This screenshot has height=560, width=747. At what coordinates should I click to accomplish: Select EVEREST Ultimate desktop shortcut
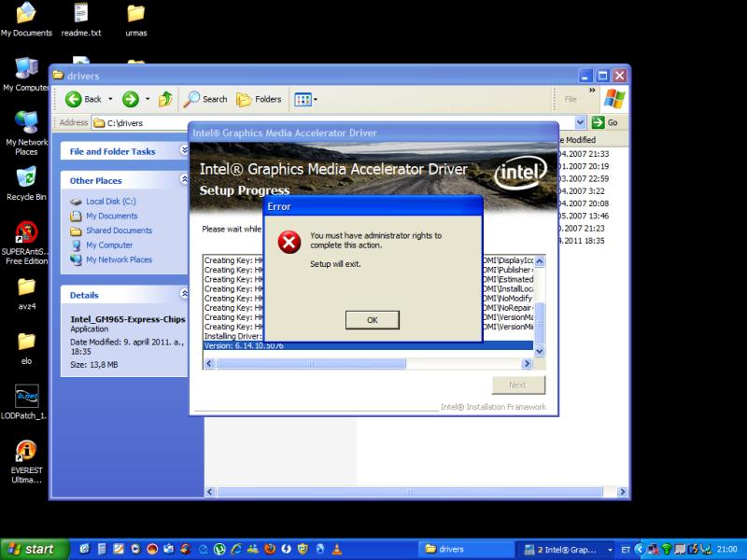(x=26, y=462)
